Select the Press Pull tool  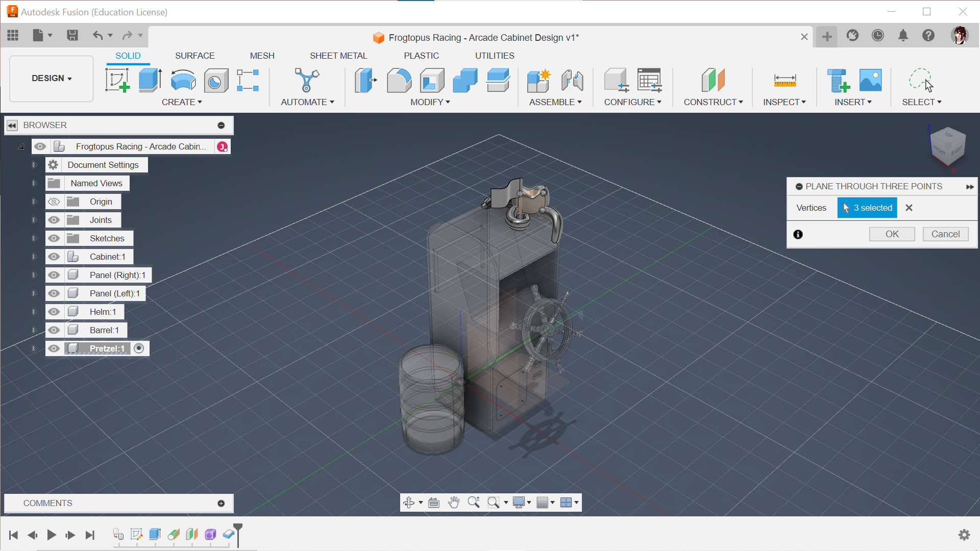pyautogui.click(x=365, y=80)
